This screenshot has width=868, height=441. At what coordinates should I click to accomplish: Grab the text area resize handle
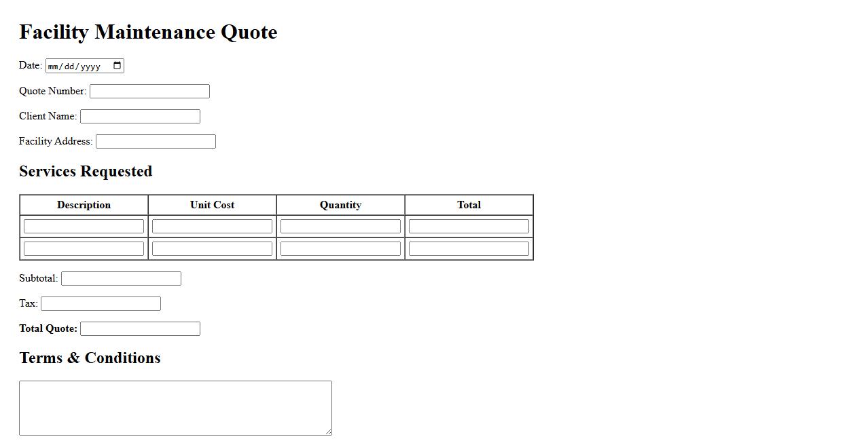coord(328,432)
